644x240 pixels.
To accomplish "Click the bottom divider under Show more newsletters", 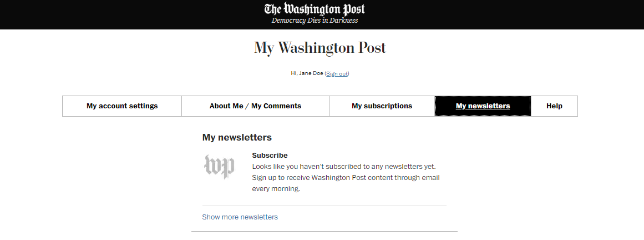I will 324,231.
